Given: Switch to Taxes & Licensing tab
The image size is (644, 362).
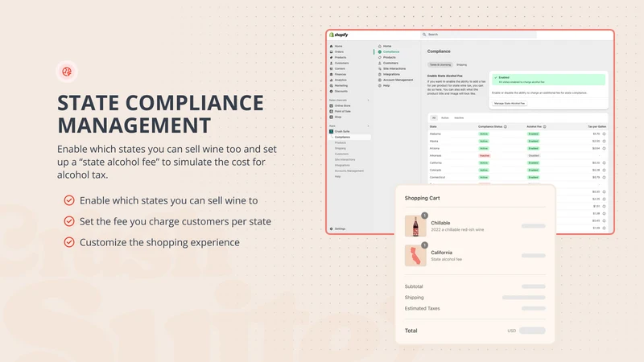Looking at the screenshot, I should (440, 65).
